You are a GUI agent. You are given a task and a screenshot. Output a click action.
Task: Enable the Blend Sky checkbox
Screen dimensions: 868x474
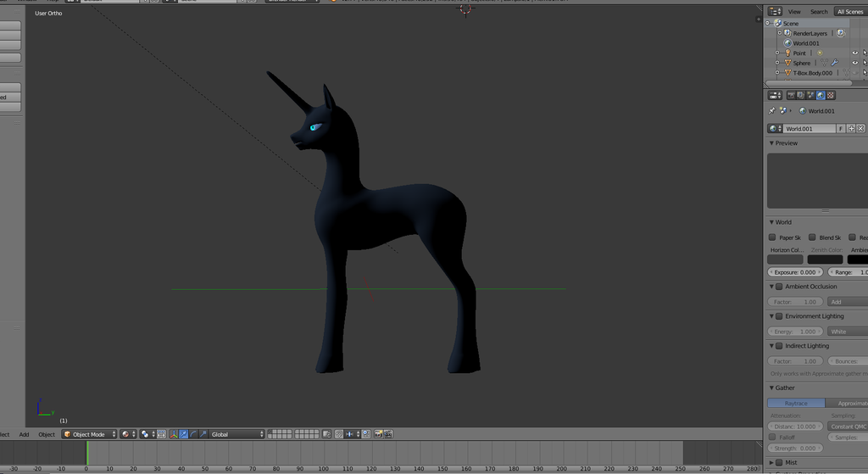(x=812, y=237)
